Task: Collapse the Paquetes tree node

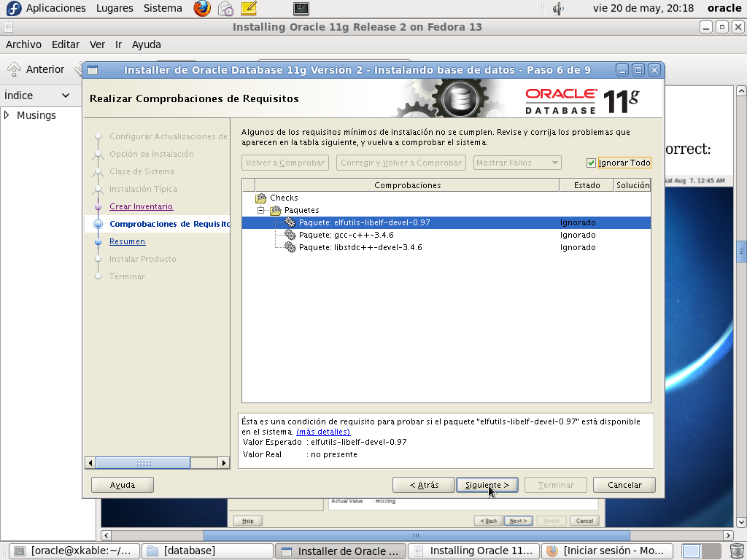Action: pyautogui.click(x=260, y=210)
